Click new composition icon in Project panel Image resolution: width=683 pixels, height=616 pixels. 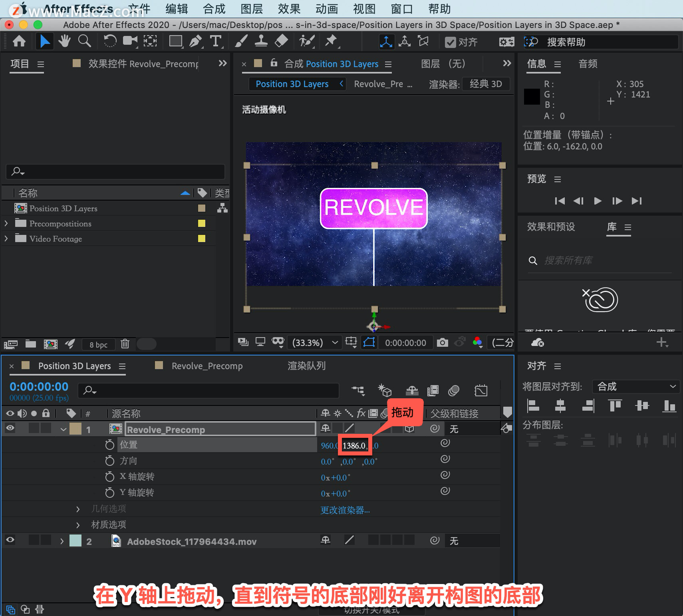pos(50,344)
